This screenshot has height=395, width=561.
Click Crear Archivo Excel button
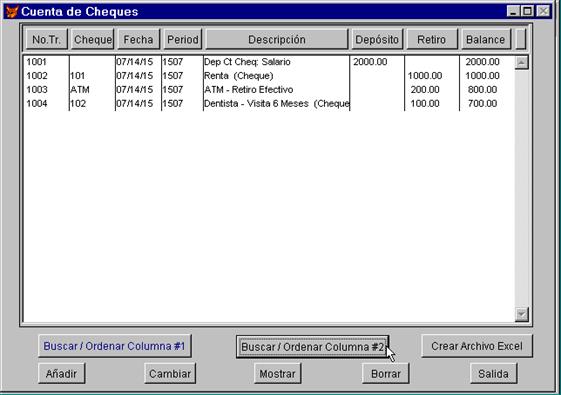point(477,346)
